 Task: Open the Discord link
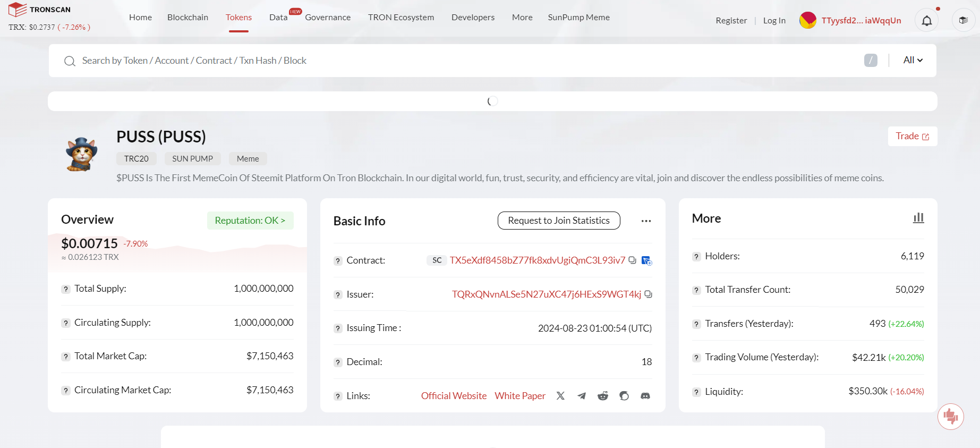(x=645, y=396)
